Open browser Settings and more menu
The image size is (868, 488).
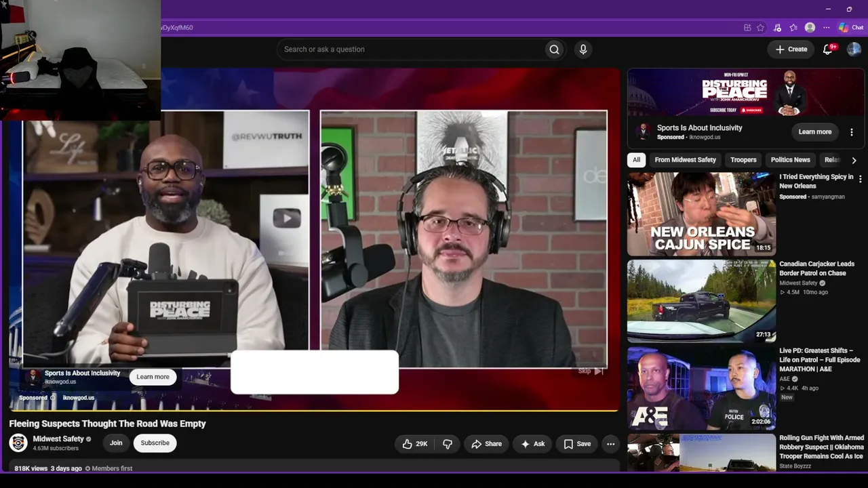point(826,28)
